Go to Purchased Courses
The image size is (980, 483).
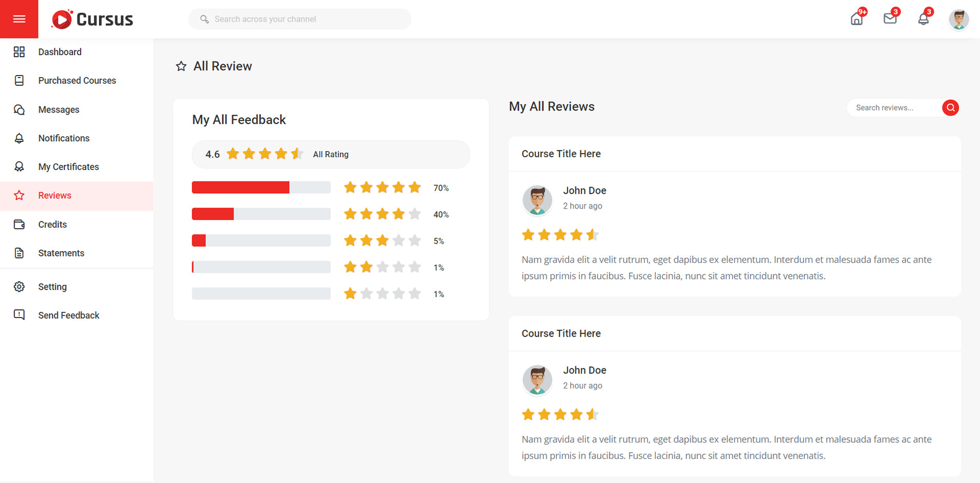[77, 81]
